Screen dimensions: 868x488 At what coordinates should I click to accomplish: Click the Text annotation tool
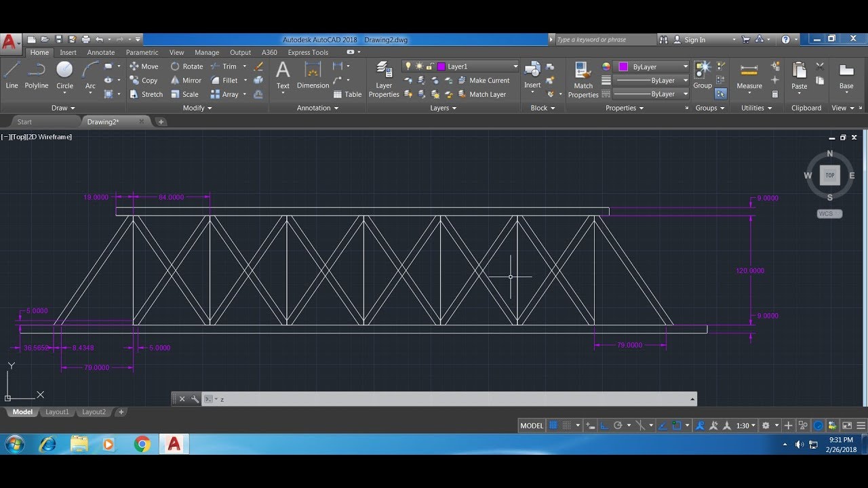tap(283, 75)
